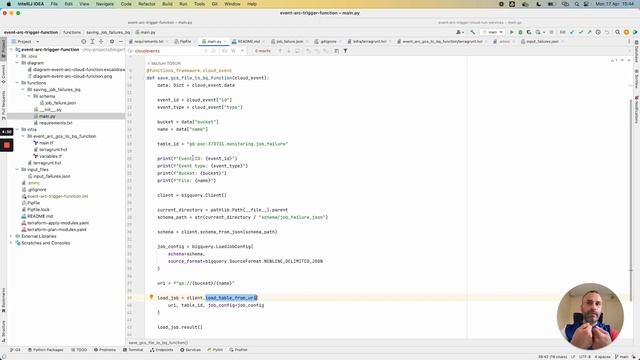Open the Git menu in menu bar

215,4
